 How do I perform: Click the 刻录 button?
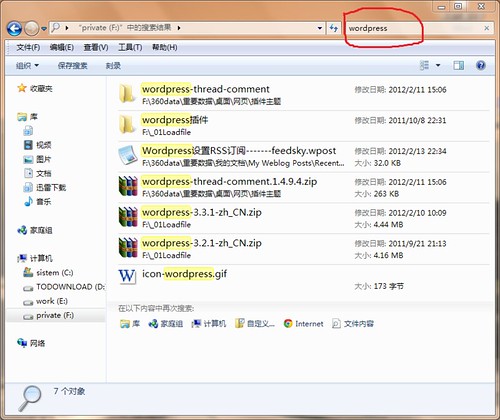113,66
